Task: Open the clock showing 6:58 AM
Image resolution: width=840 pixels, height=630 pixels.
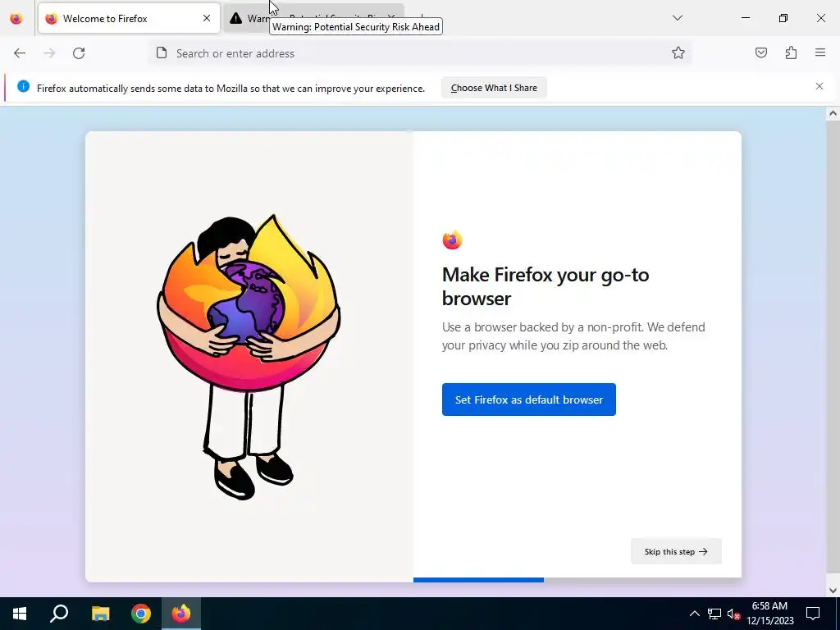Action: coord(770,614)
